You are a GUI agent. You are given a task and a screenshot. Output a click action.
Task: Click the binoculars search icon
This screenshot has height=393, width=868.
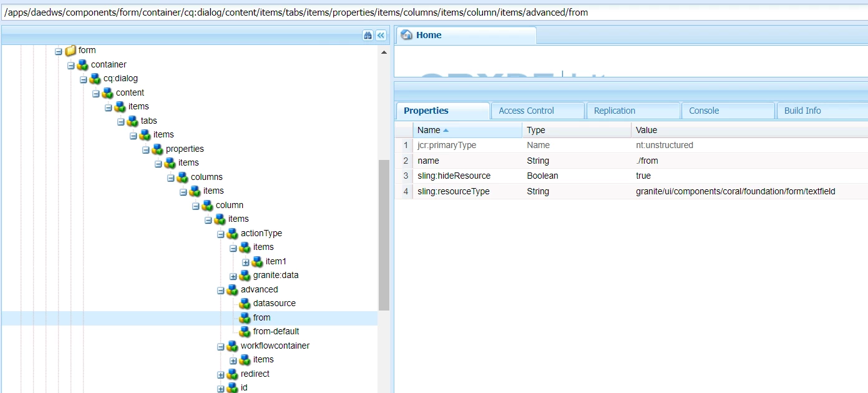[x=368, y=36]
